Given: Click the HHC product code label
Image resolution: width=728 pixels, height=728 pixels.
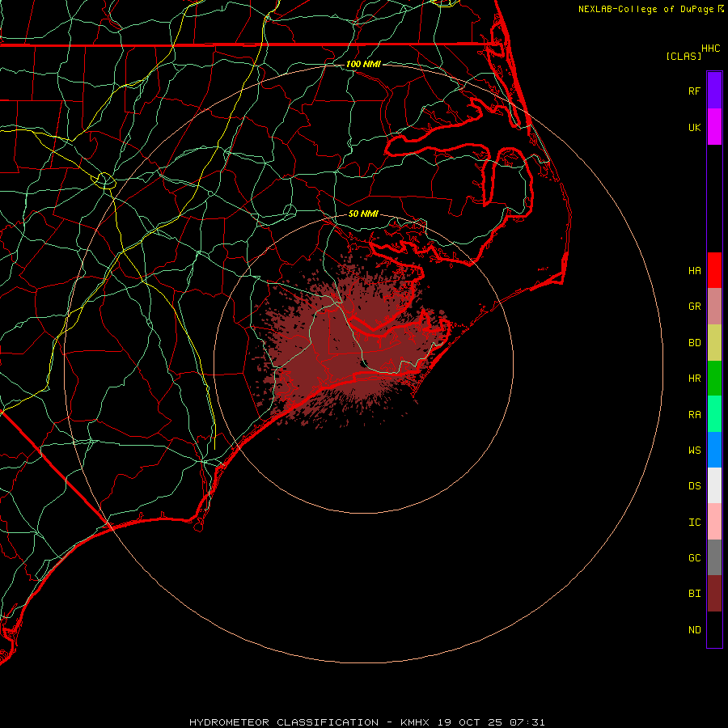Looking at the screenshot, I should point(710,49).
